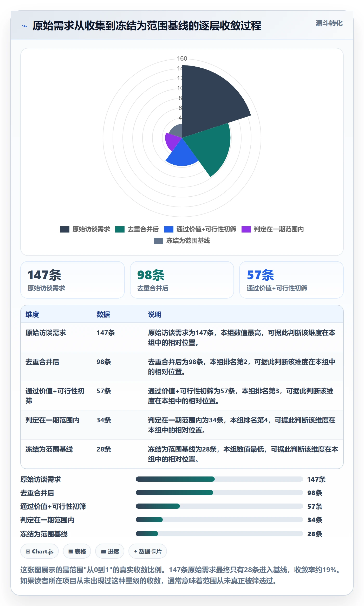Viewport: 364px width, 606px height.
Task: Click the 说明 column header
Action: [155, 314]
